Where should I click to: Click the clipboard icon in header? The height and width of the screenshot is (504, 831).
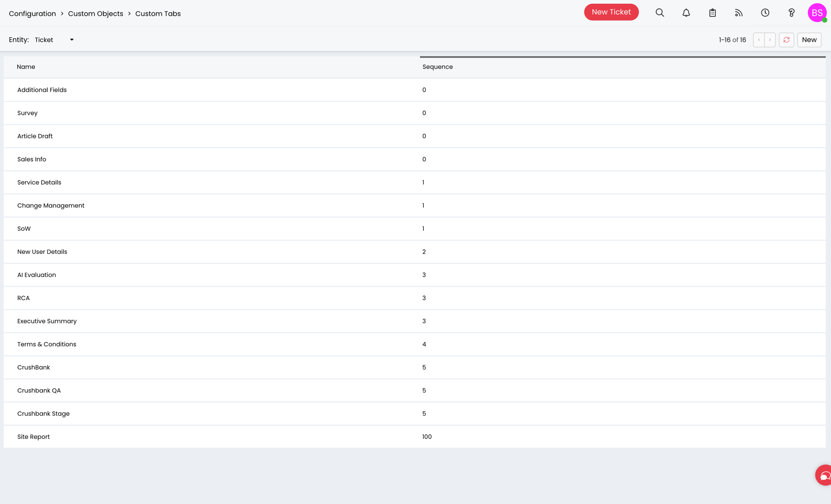coord(712,13)
